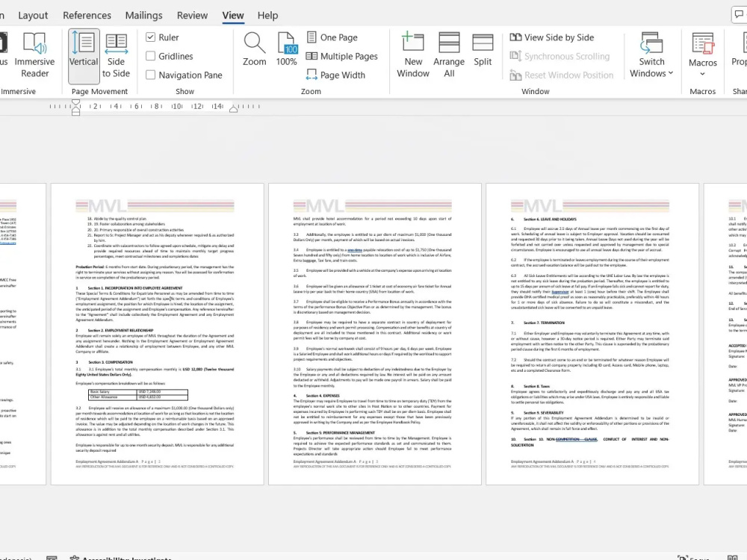This screenshot has height=560, width=747.
Task: Open the Help tab
Action: tap(267, 15)
